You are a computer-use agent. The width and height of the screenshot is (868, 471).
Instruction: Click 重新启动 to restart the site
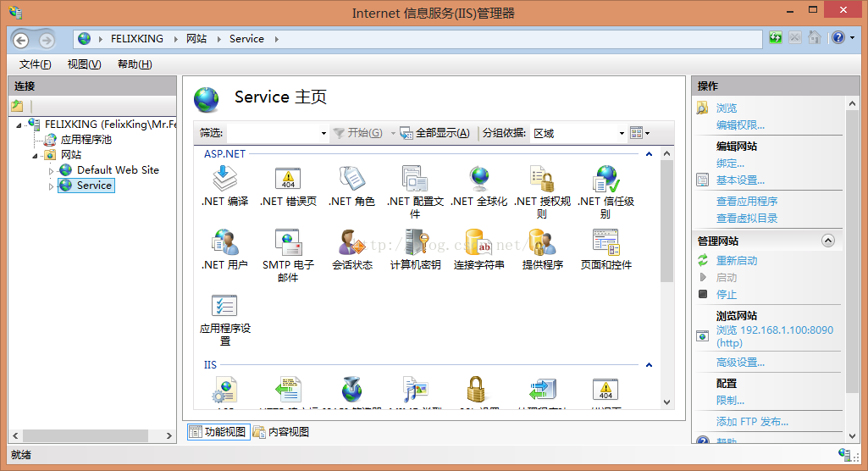[736, 261]
